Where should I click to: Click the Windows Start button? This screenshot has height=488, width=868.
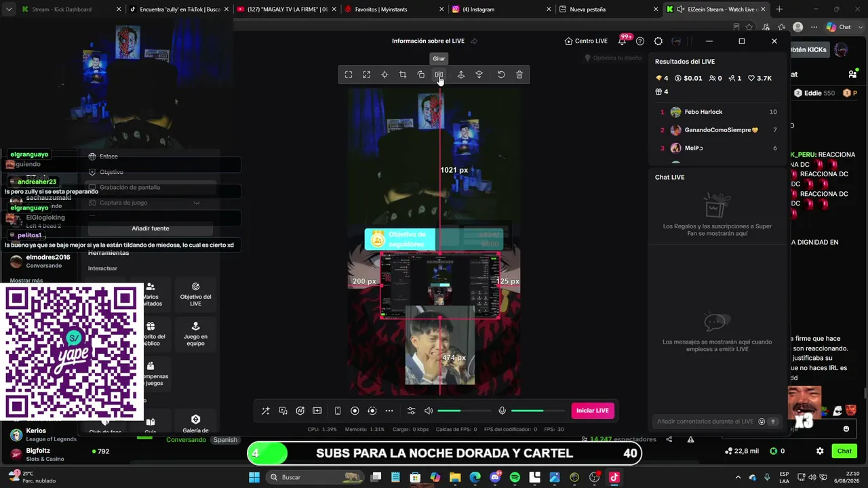click(254, 477)
